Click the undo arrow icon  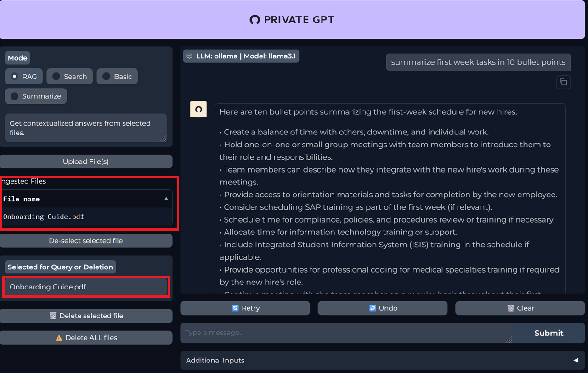coord(373,308)
